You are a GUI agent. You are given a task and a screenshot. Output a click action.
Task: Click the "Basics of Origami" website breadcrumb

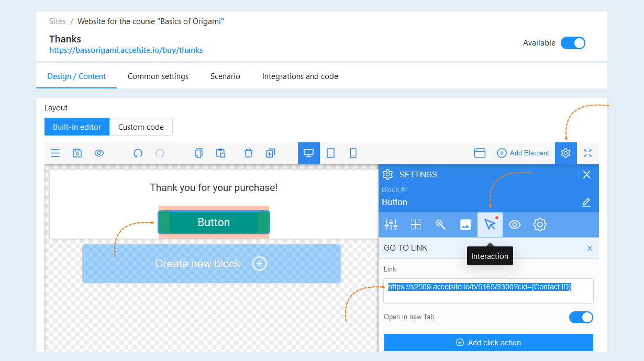coord(151,21)
